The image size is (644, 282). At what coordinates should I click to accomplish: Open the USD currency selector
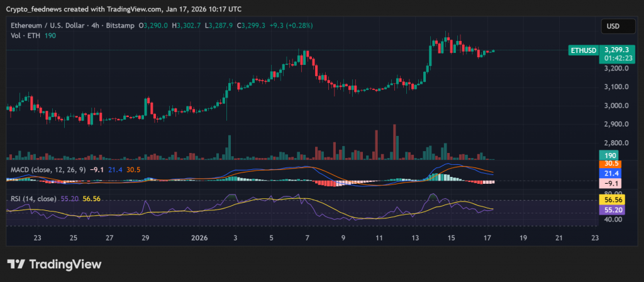pyautogui.click(x=613, y=26)
